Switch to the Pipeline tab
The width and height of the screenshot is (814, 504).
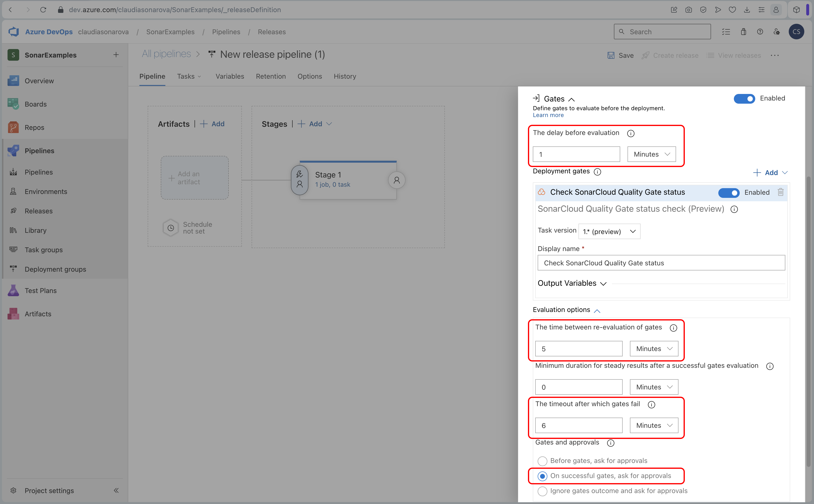[152, 76]
